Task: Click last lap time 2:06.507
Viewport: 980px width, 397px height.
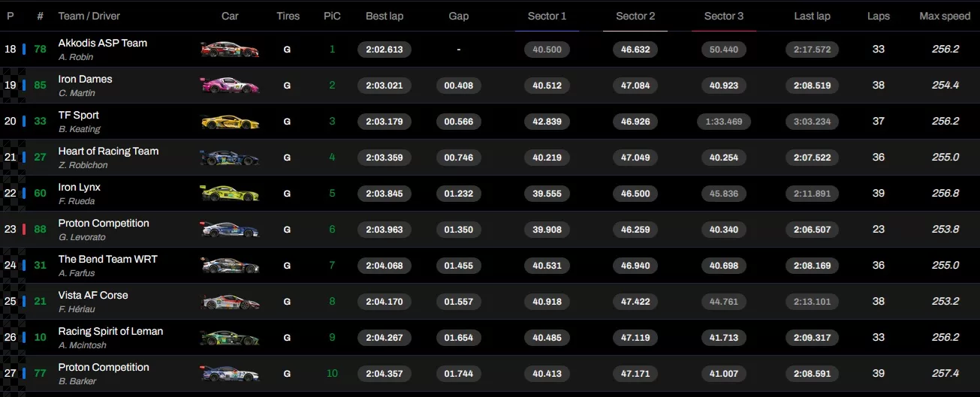Action: 813,230
